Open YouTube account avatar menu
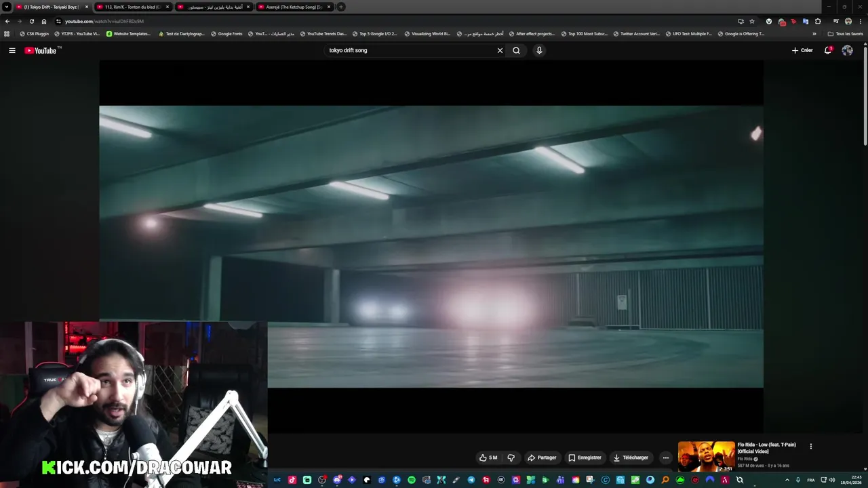 847,50
